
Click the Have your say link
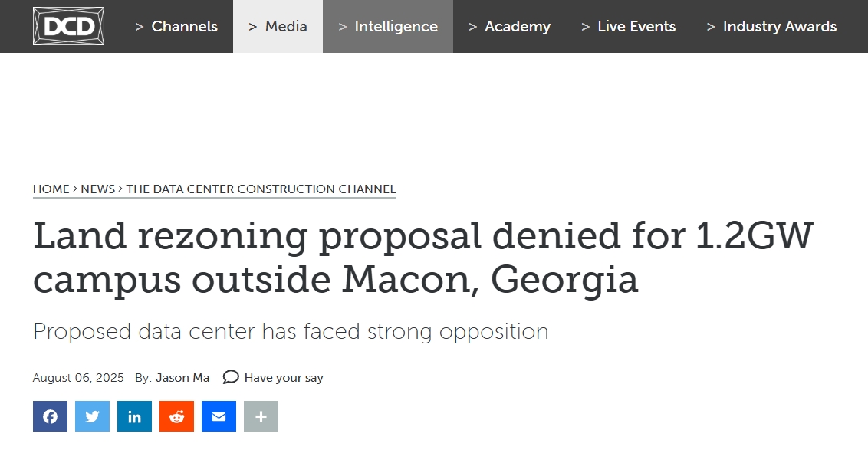[284, 378]
